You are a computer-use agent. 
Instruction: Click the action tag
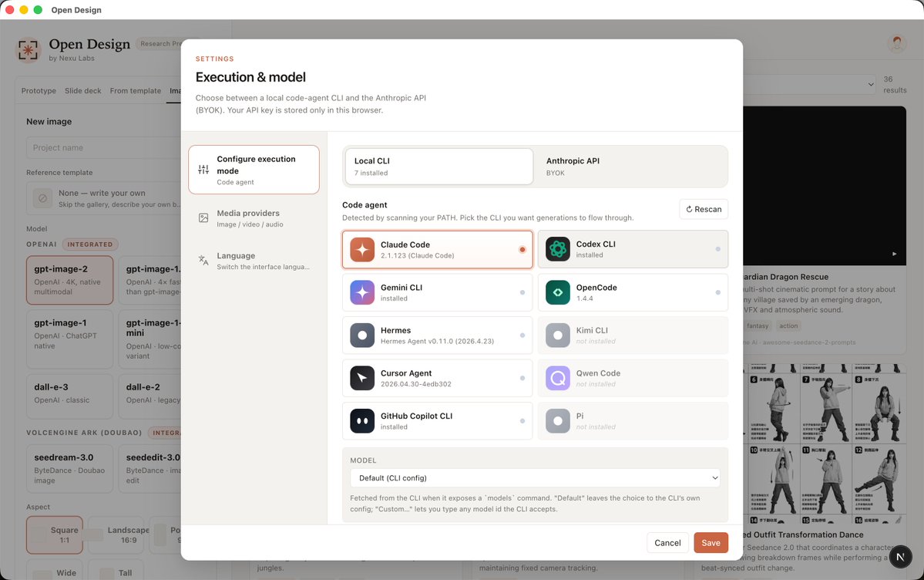[x=788, y=325]
